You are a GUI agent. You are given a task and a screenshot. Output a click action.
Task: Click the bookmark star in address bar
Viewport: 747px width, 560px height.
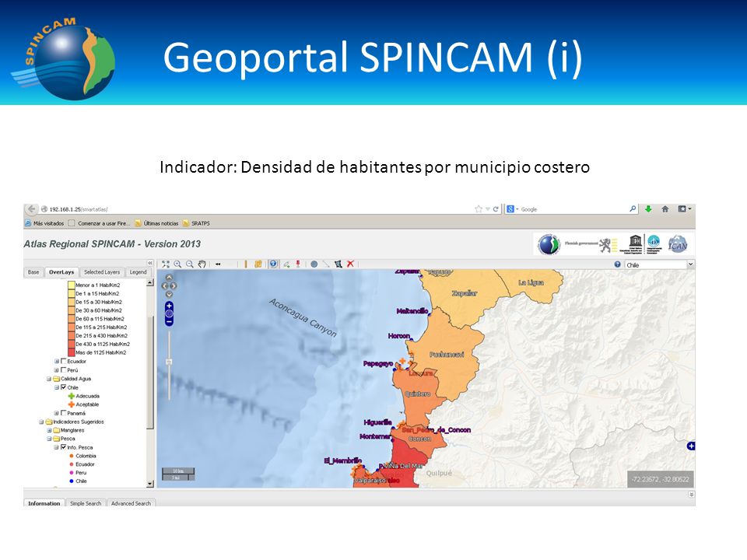(479, 209)
